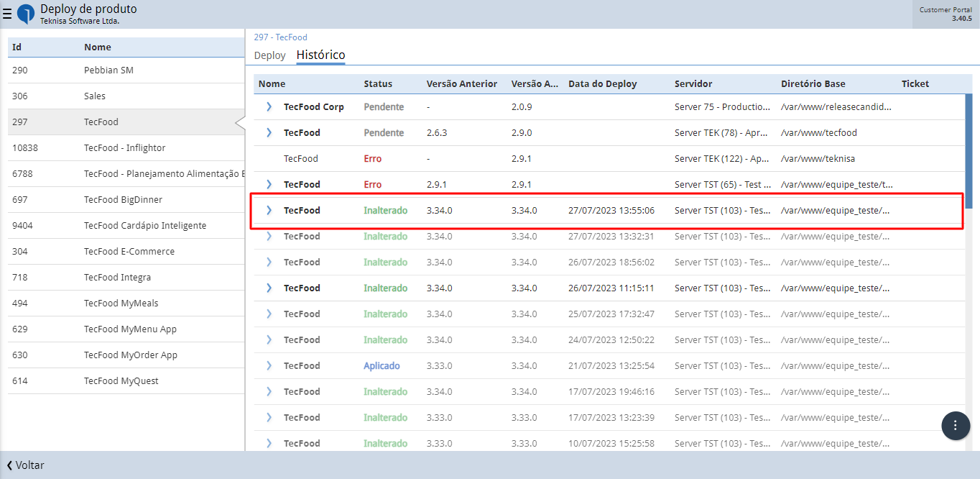The width and height of the screenshot is (980, 479).
Task: Select product 6788 TecFood Planejamento Alimentação
Action: (x=126, y=174)
